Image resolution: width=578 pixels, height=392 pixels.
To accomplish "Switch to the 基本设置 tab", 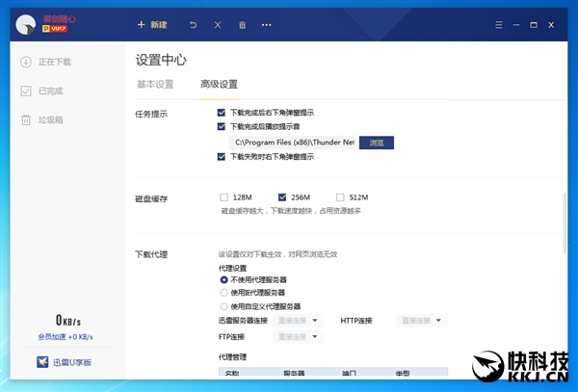I will 155,85.
